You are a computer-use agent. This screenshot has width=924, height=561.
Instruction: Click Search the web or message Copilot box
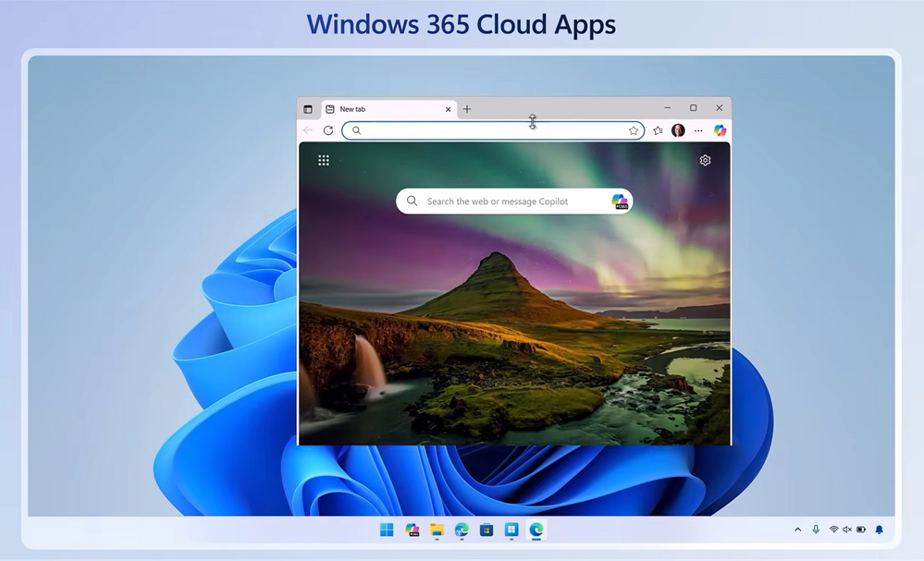[x=514, y=201]
